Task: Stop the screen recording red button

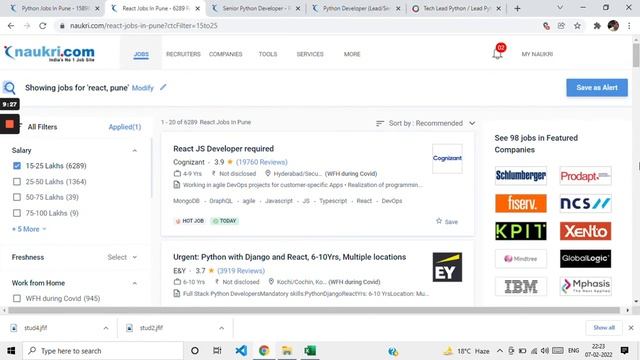Action: pyautogui.click(x=9, y=124)
